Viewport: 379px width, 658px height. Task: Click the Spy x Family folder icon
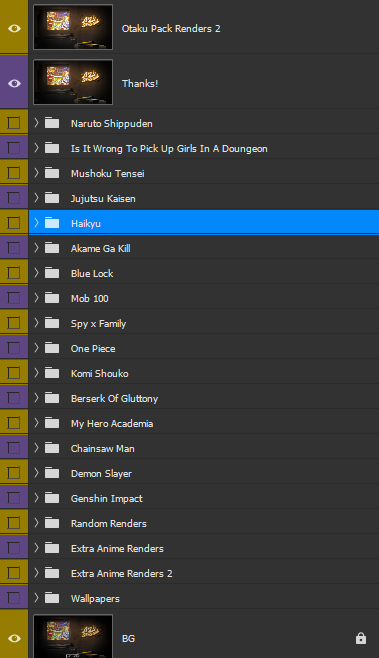click(x=52, y=323)
